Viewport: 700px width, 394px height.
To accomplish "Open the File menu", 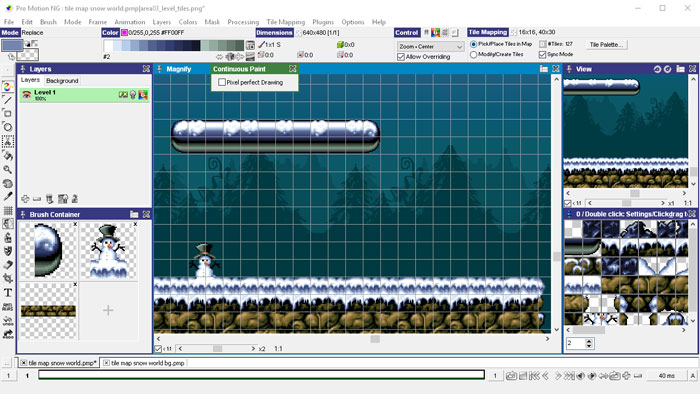I will pyautogui.click(x=9, y=22).
